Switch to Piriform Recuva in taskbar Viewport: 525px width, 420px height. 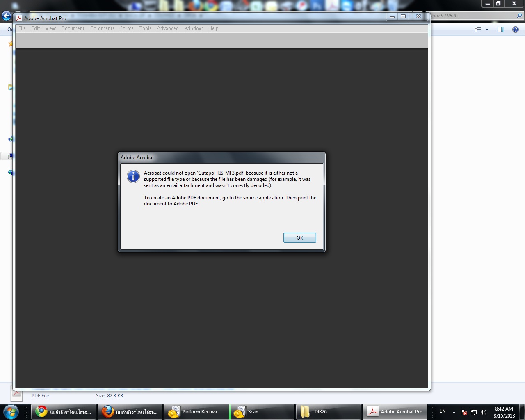(197, 412)
